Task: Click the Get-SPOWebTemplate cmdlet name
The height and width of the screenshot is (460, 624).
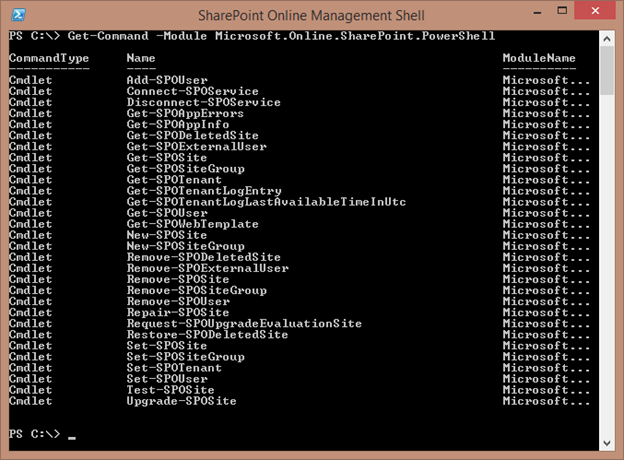Action: click(x=193, y=224)
